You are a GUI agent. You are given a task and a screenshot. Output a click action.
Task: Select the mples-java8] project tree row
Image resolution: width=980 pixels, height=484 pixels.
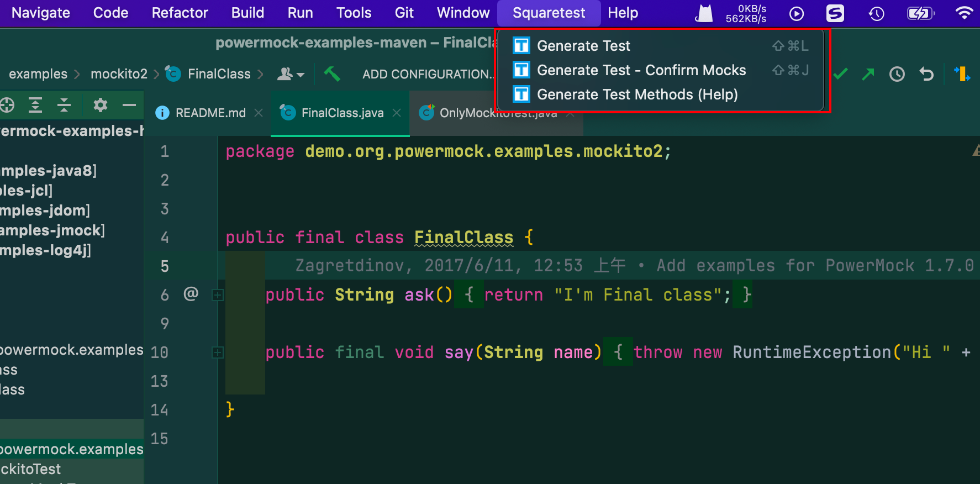(x=72, y=171)
